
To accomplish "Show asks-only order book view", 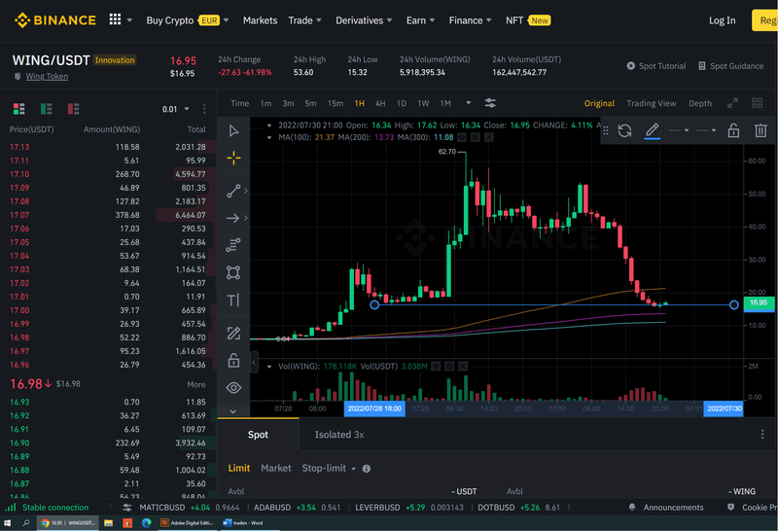I will [x=74, y=109].
